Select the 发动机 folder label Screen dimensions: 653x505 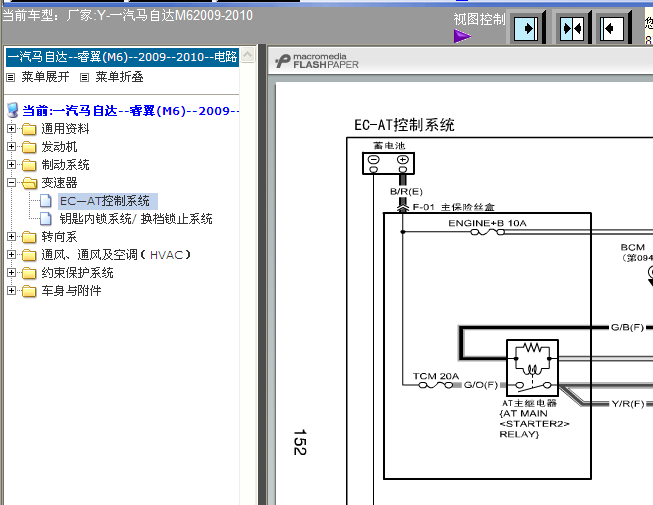(x=59, y=147)
